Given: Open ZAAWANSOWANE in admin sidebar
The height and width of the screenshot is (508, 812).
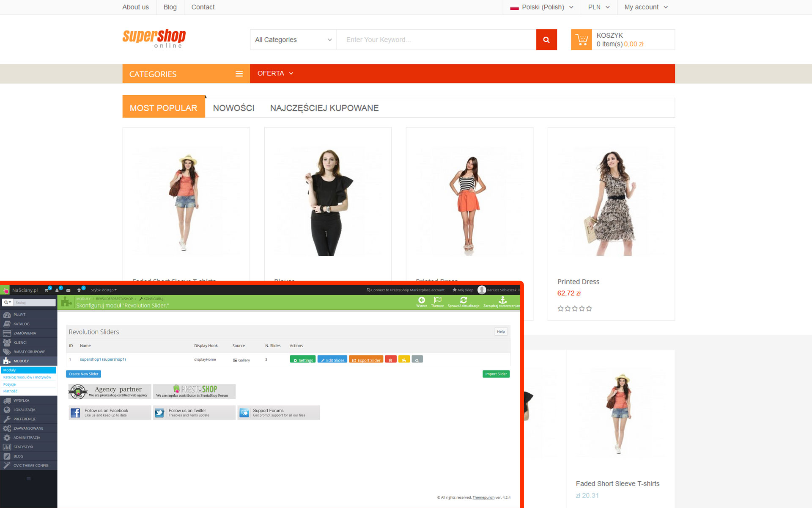Looking at the screenshot, I should pyautogui.click(x=28, y=428).
